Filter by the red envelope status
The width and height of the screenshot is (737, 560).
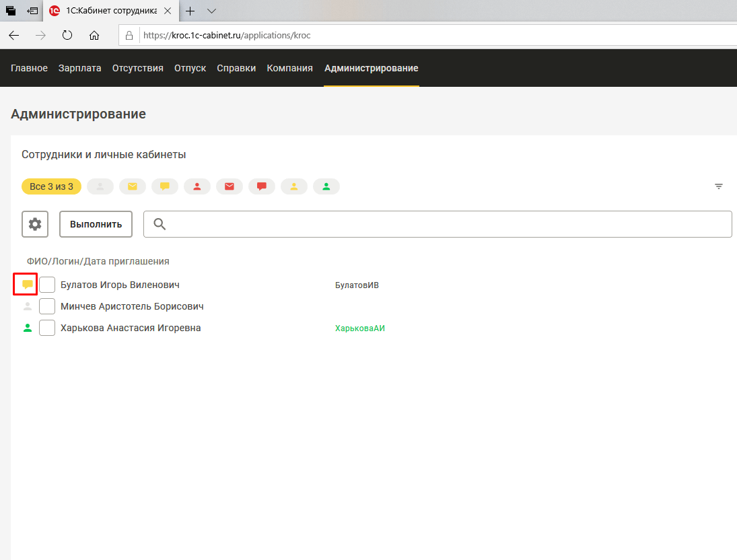[x=230, y=186]
